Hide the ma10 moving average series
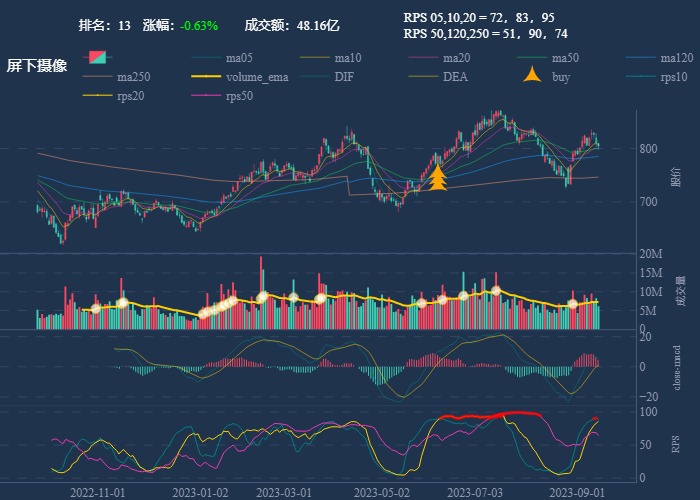Image resolution: width=700 pixels, height=500 pixels. pos(348,58)
